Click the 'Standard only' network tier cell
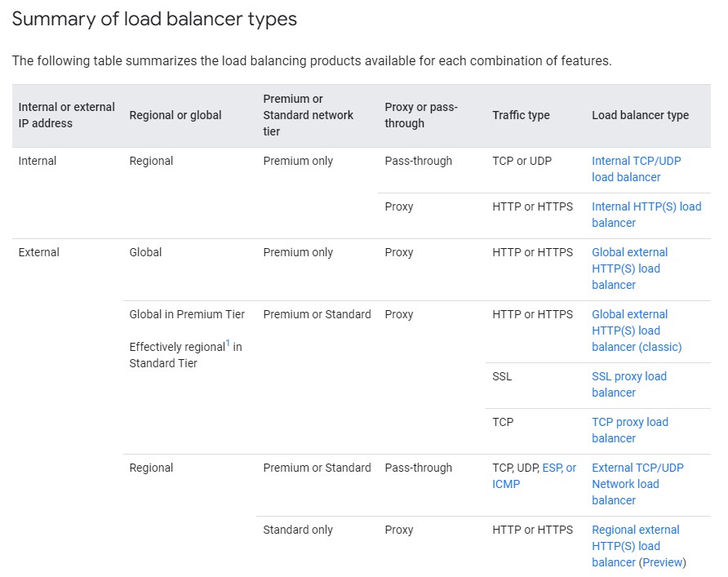This screenshot has width=728, height=577. click(298, 530)
